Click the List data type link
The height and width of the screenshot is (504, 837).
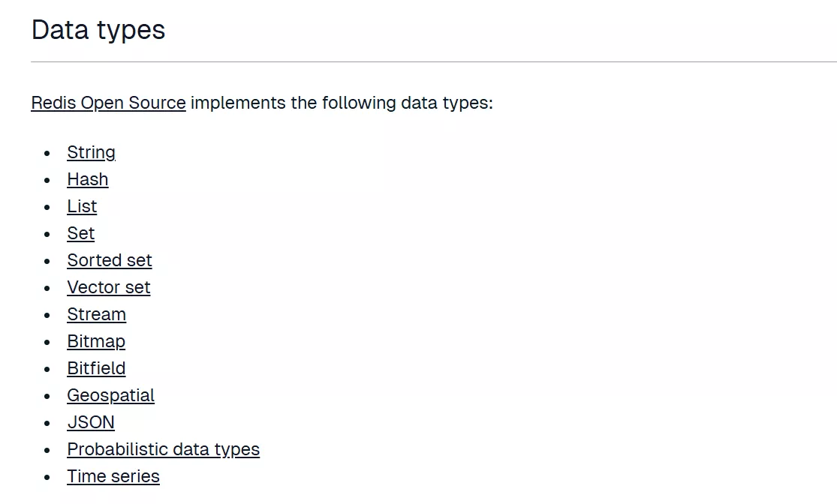click(82, 206)
